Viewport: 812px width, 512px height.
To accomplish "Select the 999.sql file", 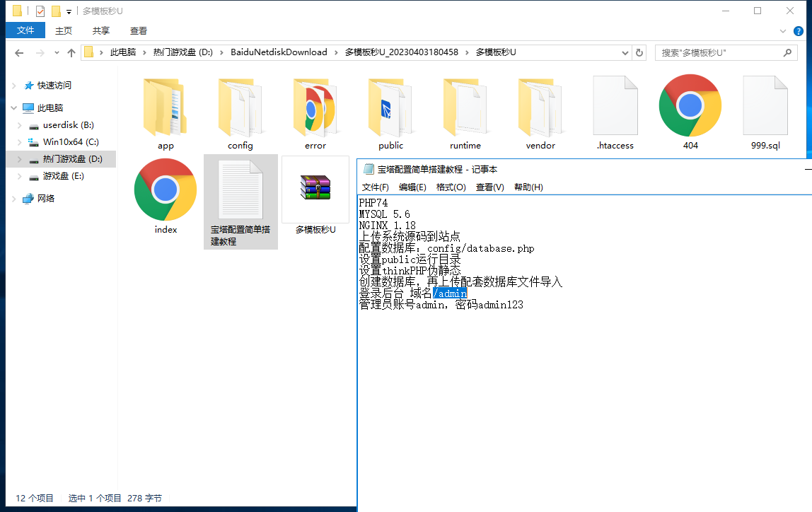I will click(x=765, y=106).
